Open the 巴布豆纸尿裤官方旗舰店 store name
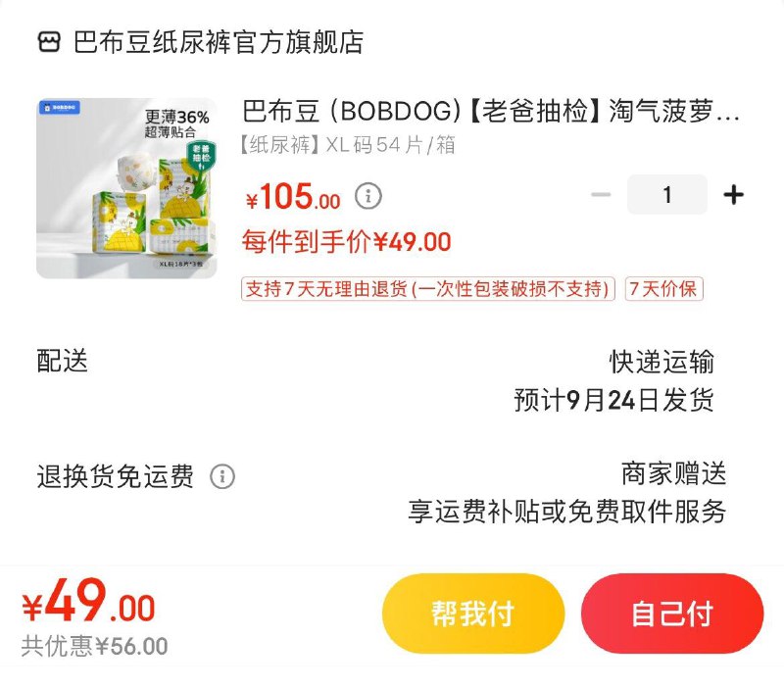784x688 pixels. tap(219, 42)
